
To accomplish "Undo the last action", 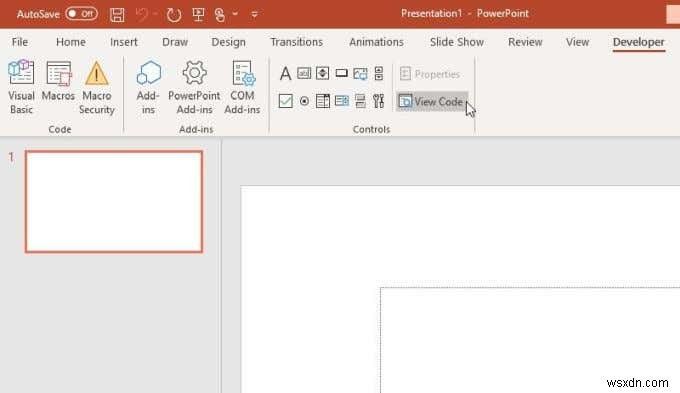I will [x=142, y=15].
